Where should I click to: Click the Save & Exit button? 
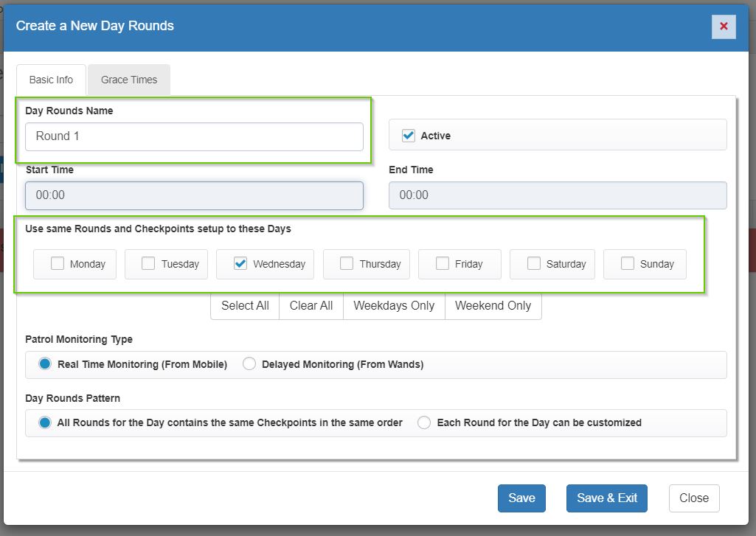click(606, 498)
